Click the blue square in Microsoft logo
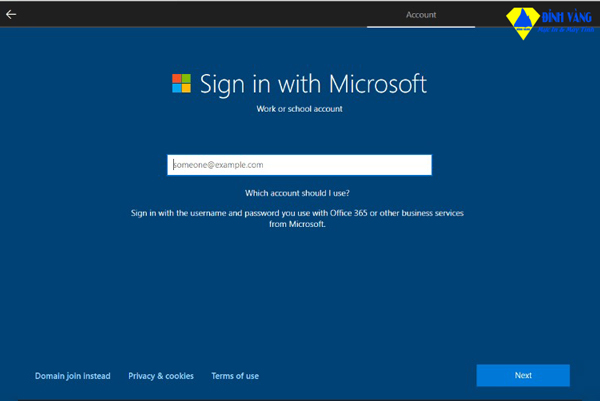This screenshot has width=600, height=401. pyautogui.click(x=176, y=88)
